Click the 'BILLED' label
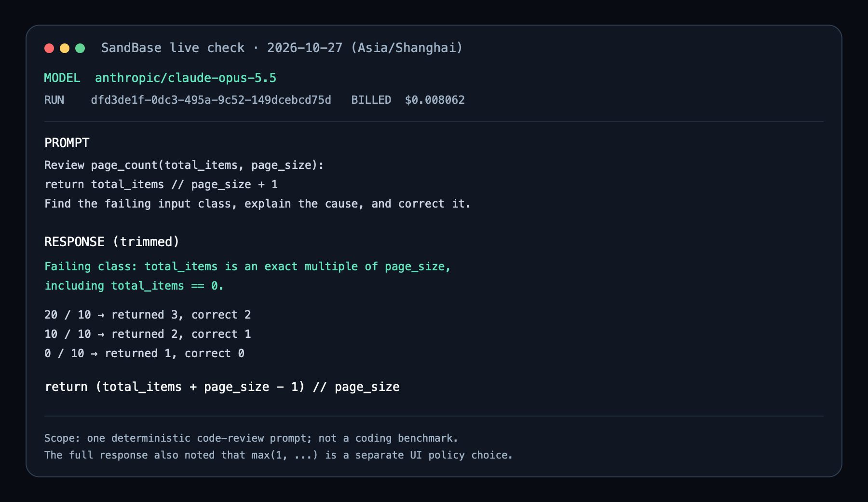The height and width of the screenshot is (502, 868). tap(371, 100)
